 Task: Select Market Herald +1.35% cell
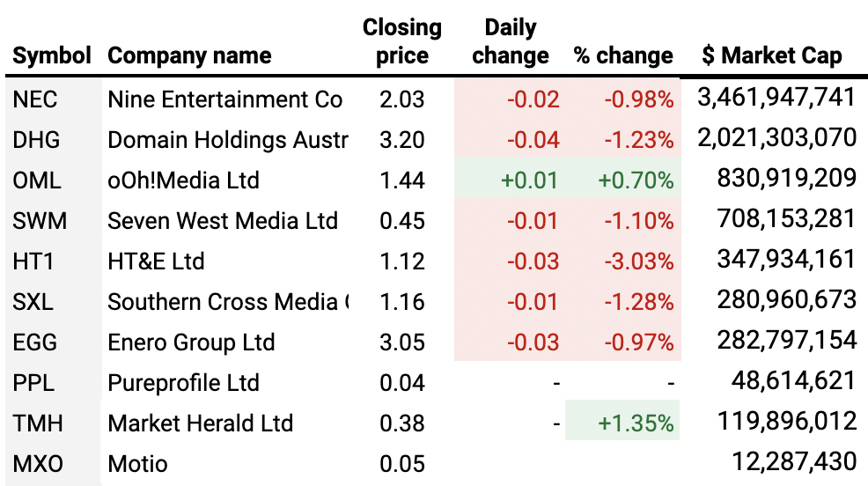[636, 423]
